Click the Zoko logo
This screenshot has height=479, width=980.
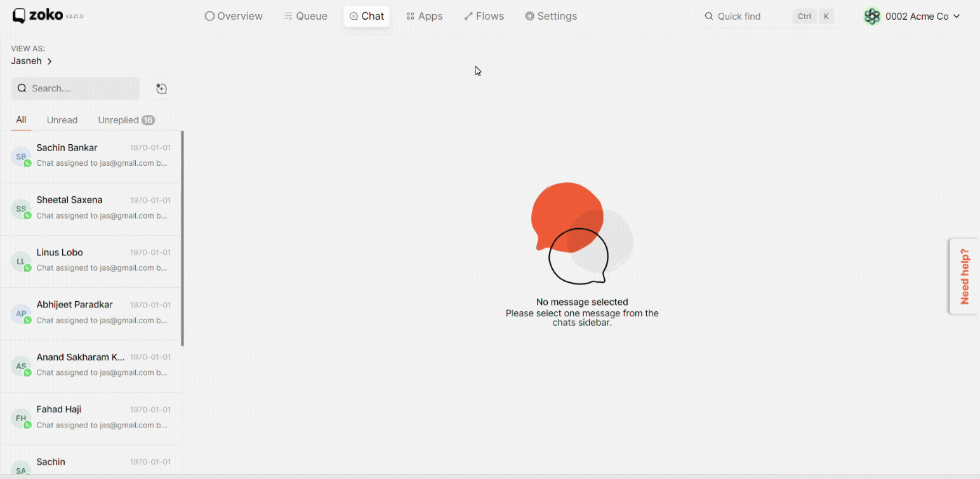coord(38,16)
